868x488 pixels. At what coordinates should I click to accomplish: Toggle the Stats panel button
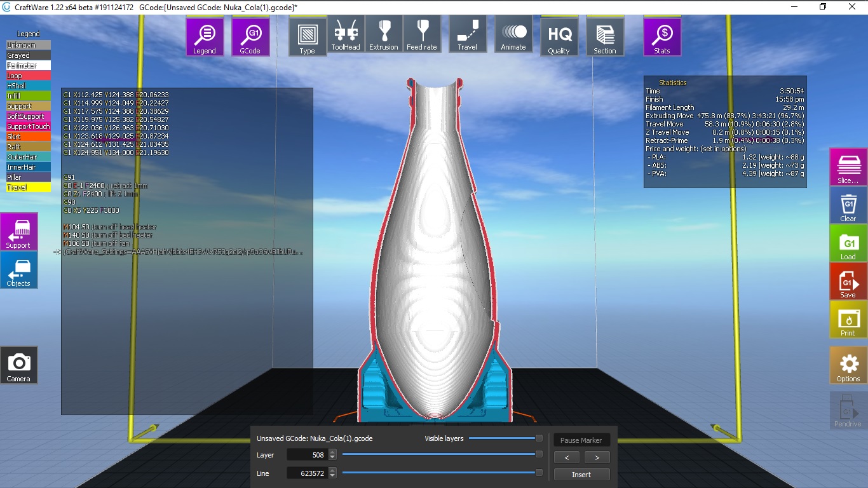662,37
